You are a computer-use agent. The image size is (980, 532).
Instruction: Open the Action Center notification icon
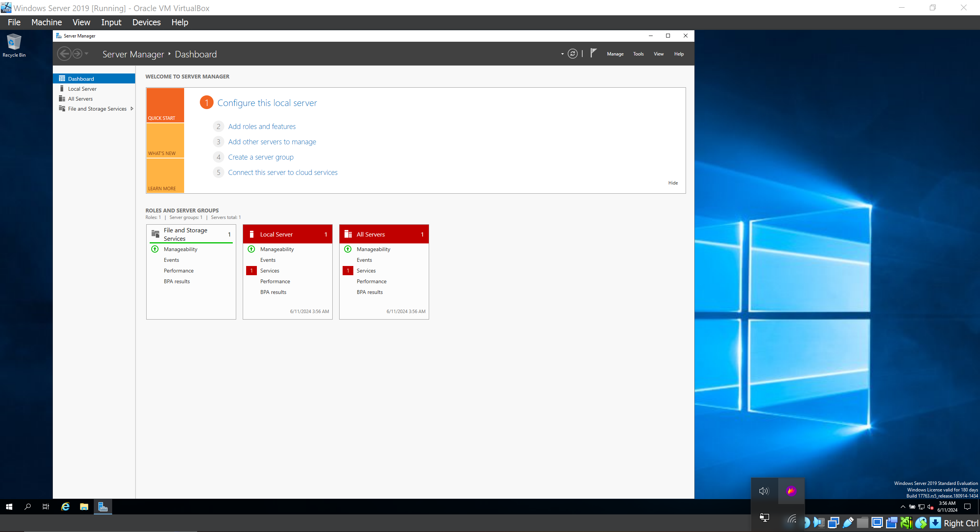[967, 507]
